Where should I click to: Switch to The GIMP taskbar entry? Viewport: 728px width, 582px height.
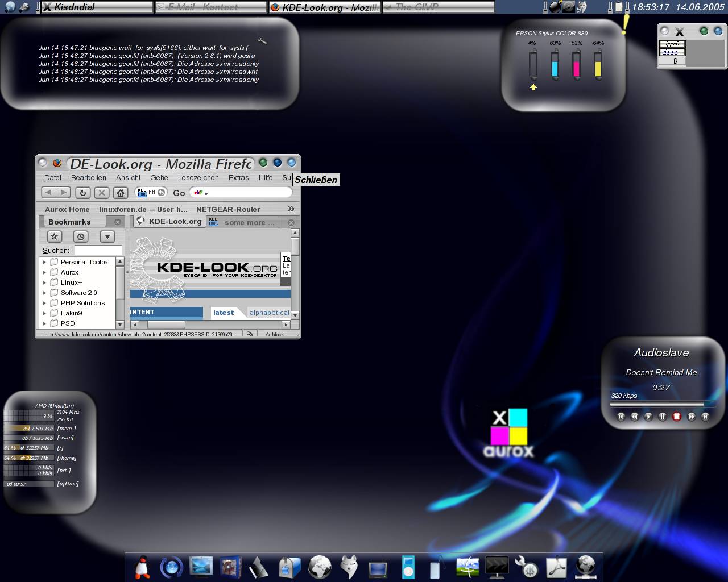438,7
